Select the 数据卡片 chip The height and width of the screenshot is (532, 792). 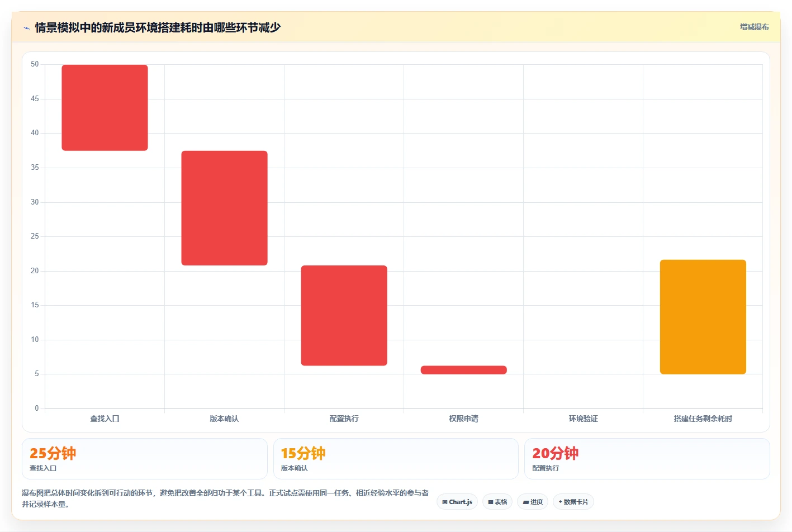click(x=573, y=502)
